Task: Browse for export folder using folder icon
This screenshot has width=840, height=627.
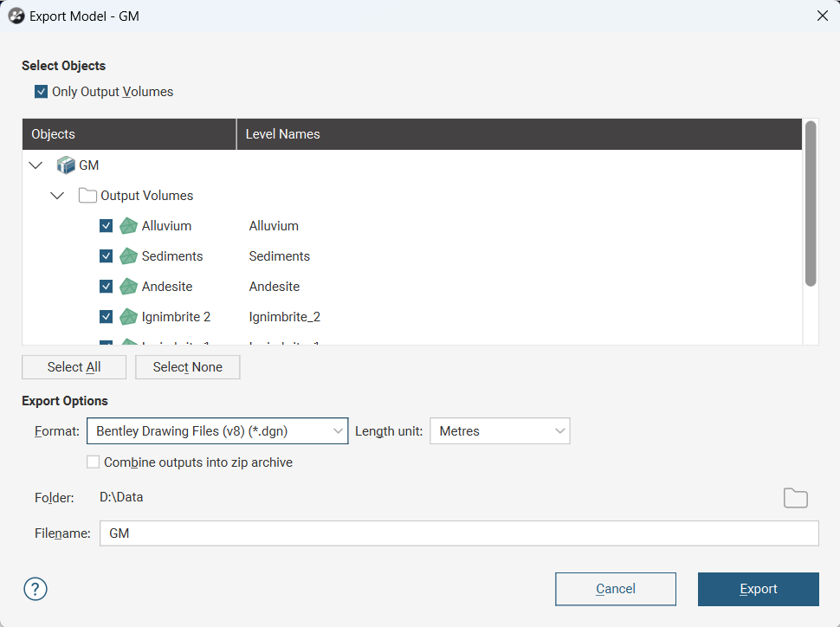Action: click(795, 498)
